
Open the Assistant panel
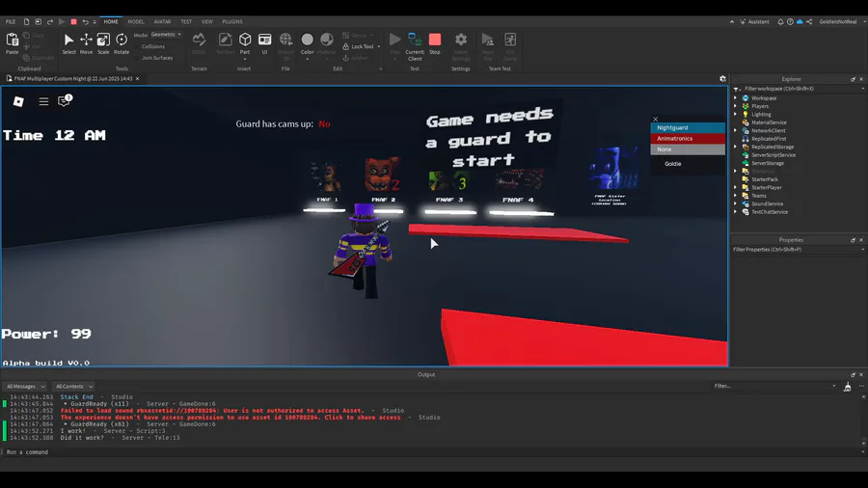tap(754, 21)
